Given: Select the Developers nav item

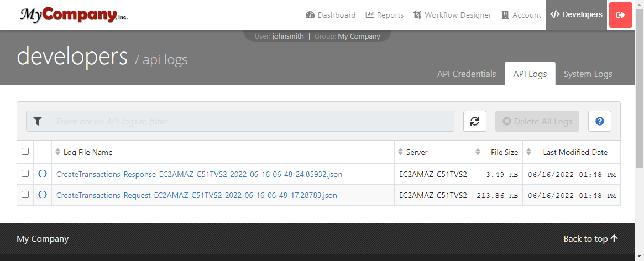Looking at the screenshot, I should click(576, 15).
